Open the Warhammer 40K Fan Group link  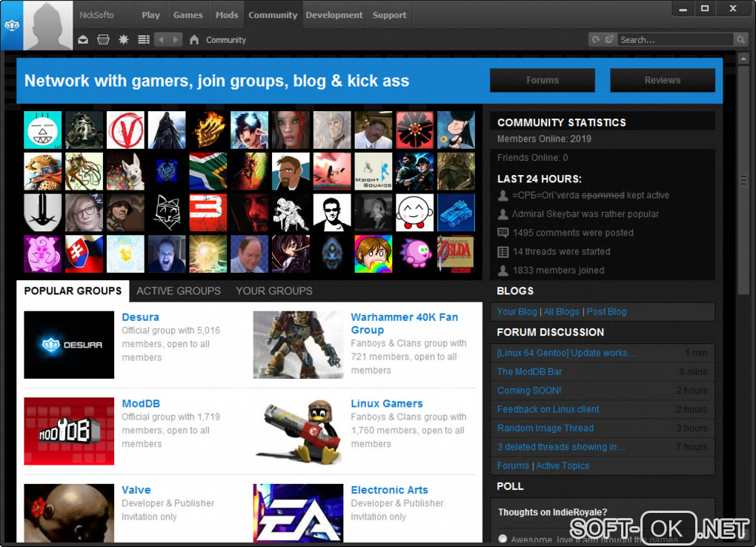pyautogui.click(x=405, y=324)
